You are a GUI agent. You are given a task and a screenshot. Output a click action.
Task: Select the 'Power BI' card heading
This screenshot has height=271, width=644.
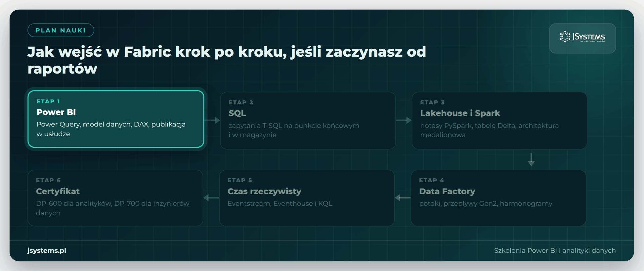(x=56, y=112)
